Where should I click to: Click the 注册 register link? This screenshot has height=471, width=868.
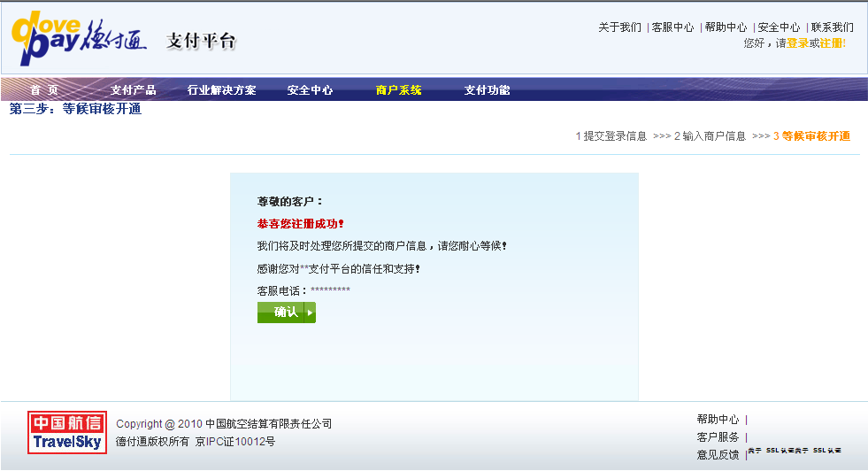[832, 43]
